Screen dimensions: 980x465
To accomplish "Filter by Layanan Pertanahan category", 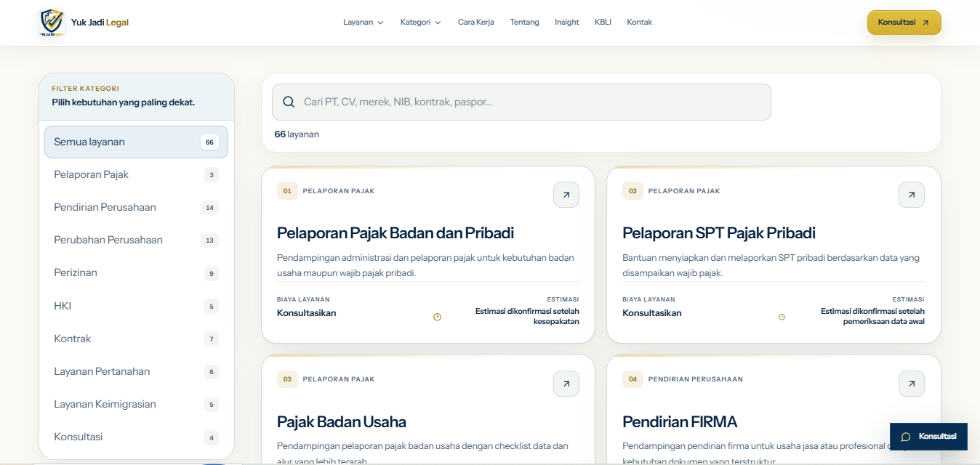I will [x=136, y=371].
